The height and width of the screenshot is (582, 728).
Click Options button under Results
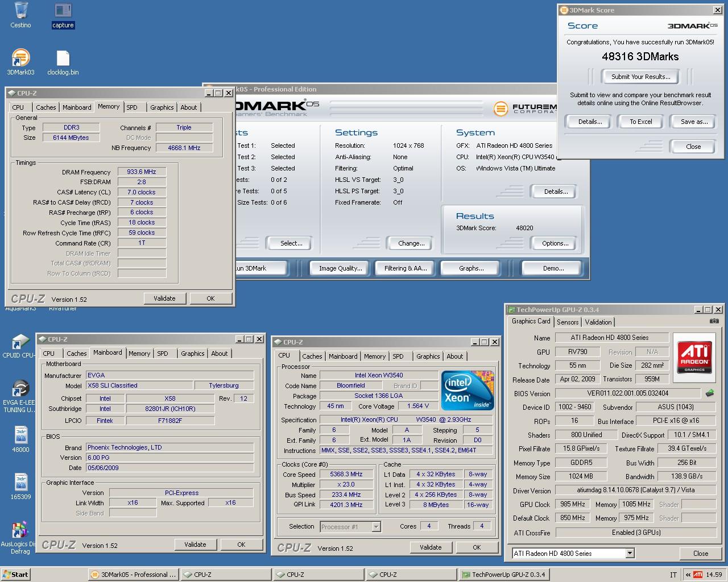click(x=555, y=243)
